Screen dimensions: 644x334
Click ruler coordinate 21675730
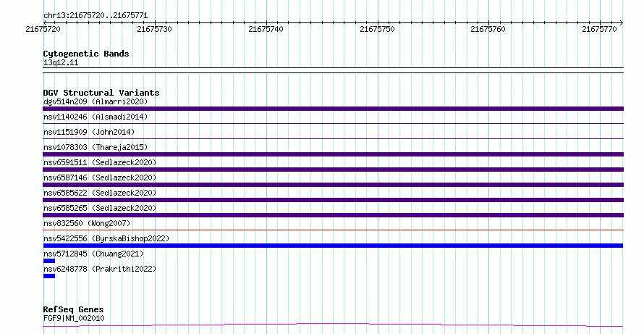pos(154,29)
